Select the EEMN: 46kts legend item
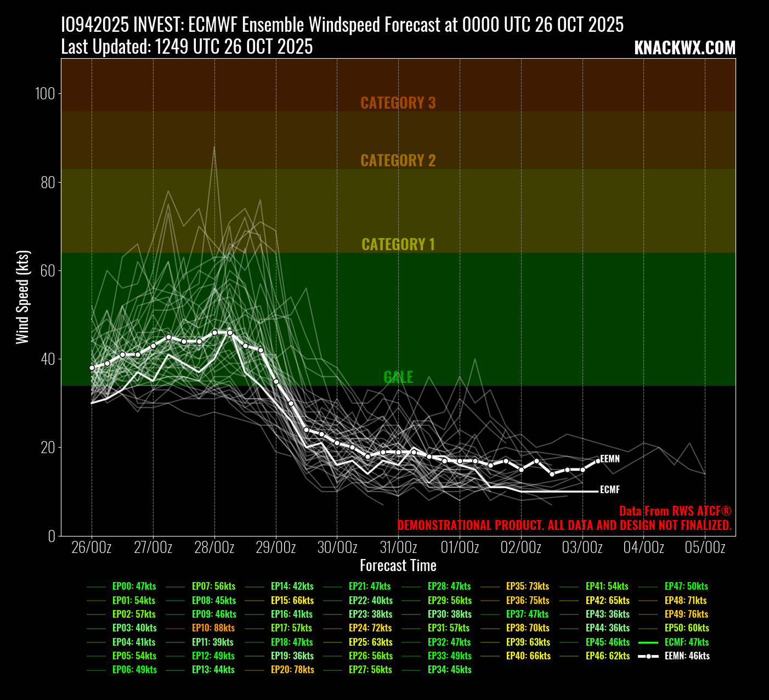Viewport: 769px width, 700px height. click(687, 656)
